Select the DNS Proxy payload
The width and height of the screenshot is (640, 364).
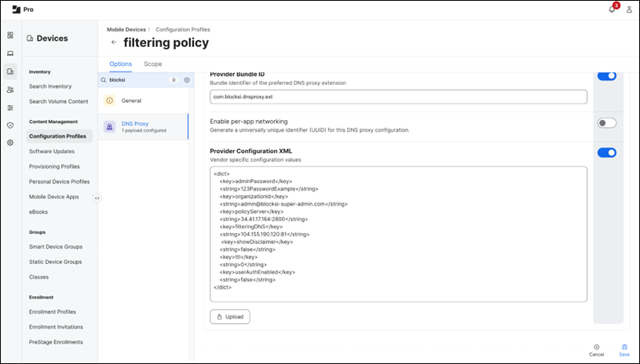click(143, 127)
